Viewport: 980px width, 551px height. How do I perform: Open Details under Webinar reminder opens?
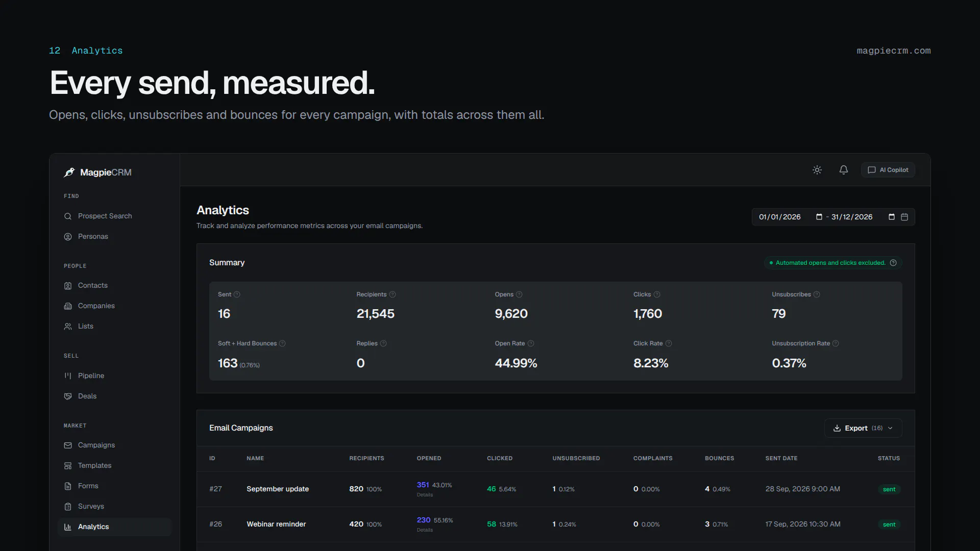425,530
